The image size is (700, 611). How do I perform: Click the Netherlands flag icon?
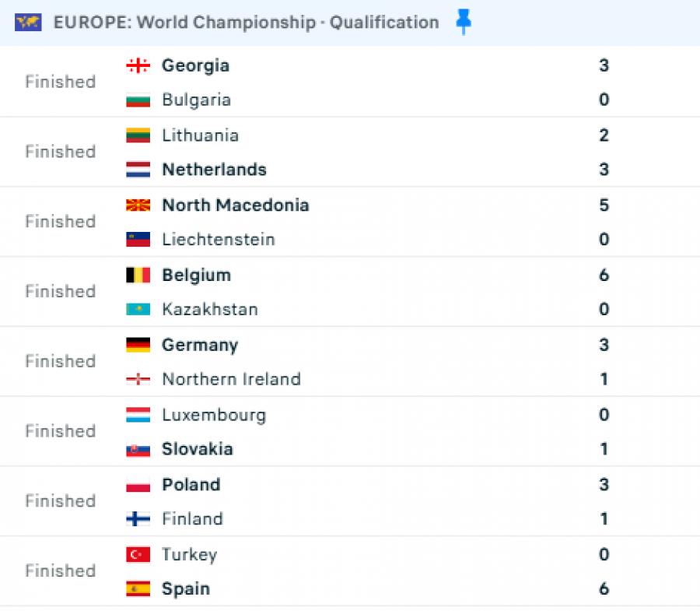138,170
